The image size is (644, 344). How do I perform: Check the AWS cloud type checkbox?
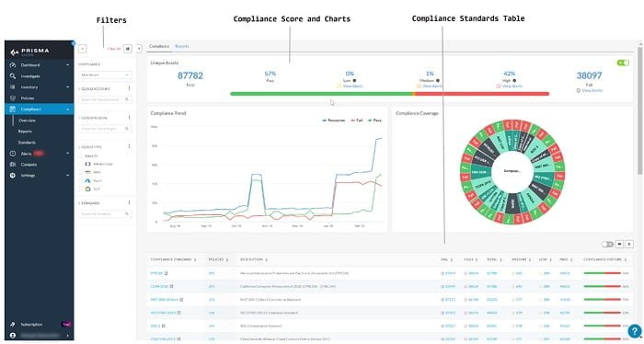pos(81,172)
